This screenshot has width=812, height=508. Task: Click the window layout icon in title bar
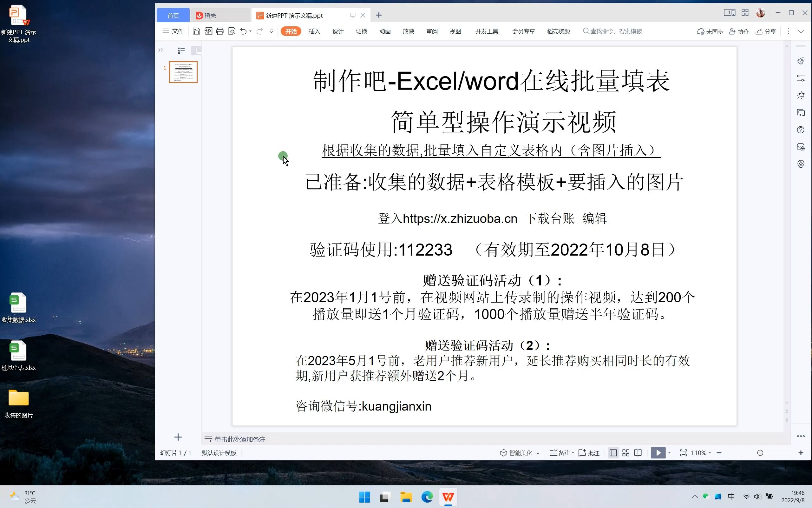(730, 13)
